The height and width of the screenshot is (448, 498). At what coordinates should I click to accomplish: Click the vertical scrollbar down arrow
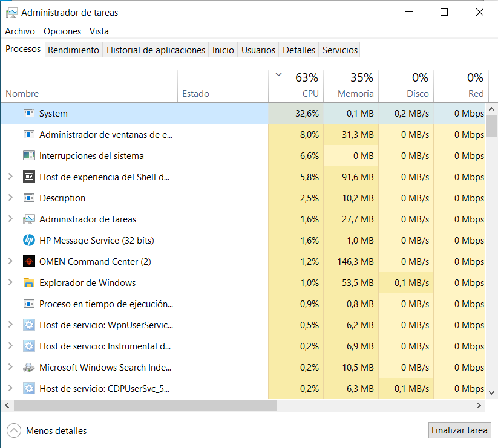click(x=492, y=392)
